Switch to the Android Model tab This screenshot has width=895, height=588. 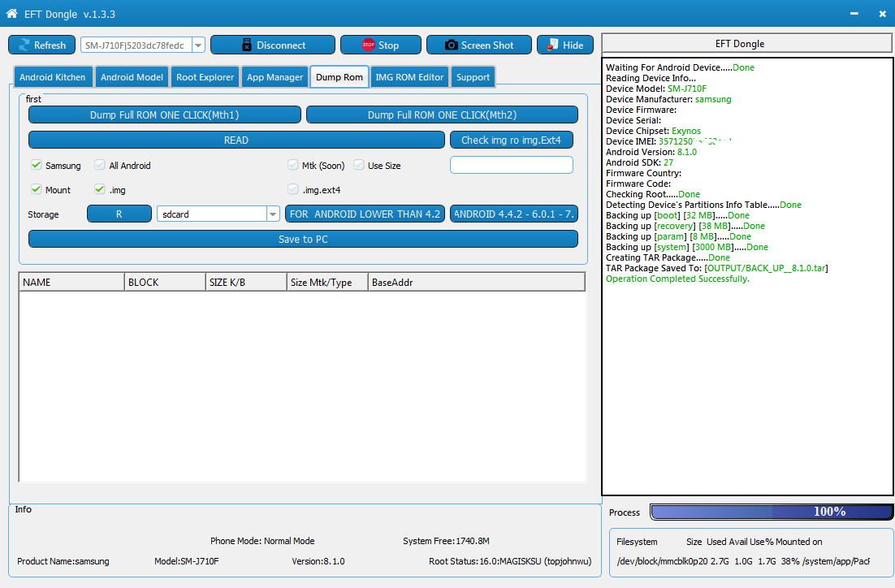pos(132,77)
